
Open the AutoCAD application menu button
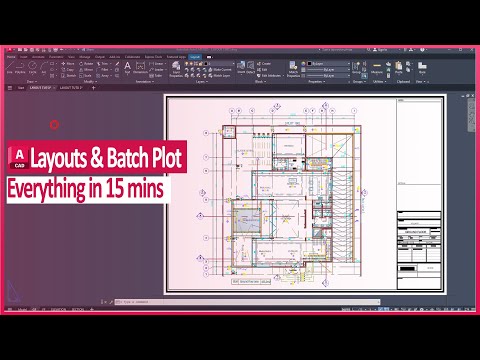10,50
